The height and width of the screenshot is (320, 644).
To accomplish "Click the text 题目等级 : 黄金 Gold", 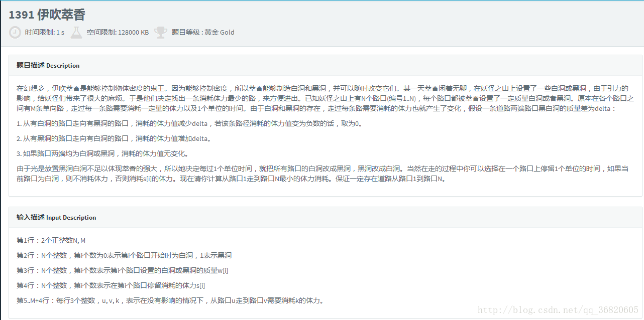I will point(203,33).
